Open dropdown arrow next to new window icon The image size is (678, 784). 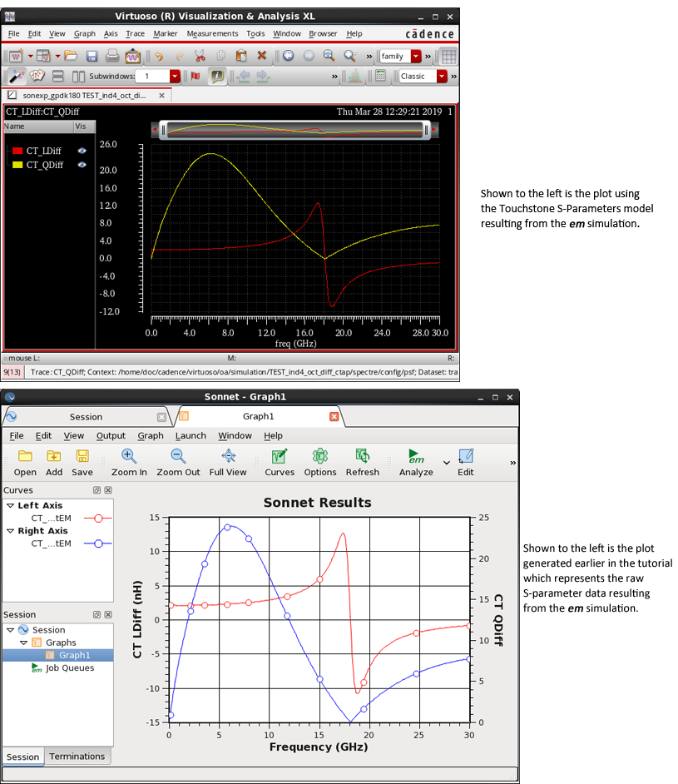tap(31, 56)
